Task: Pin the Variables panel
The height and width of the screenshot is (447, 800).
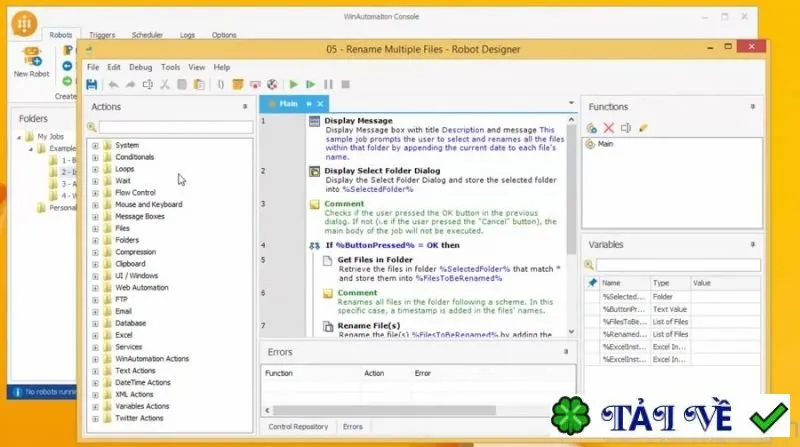Action: (753, 244)
